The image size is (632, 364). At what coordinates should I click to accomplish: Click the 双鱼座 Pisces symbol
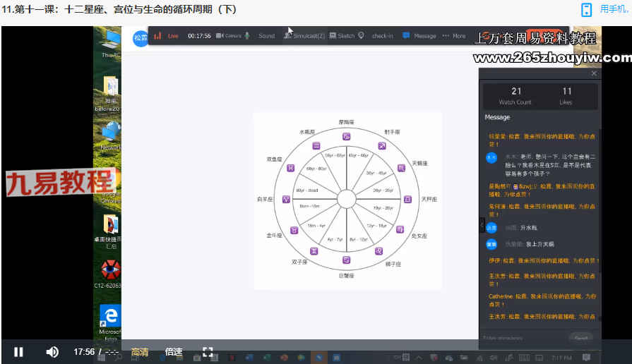[x=290, y=168]
